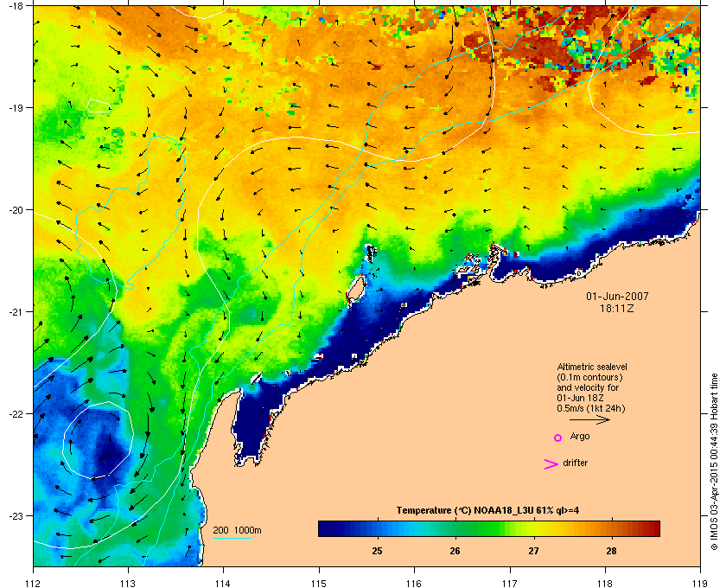The image size is (726, 588).
Task: Click the 0.5m/s velocity scale arrow
Action: click(x=589, y=420)
